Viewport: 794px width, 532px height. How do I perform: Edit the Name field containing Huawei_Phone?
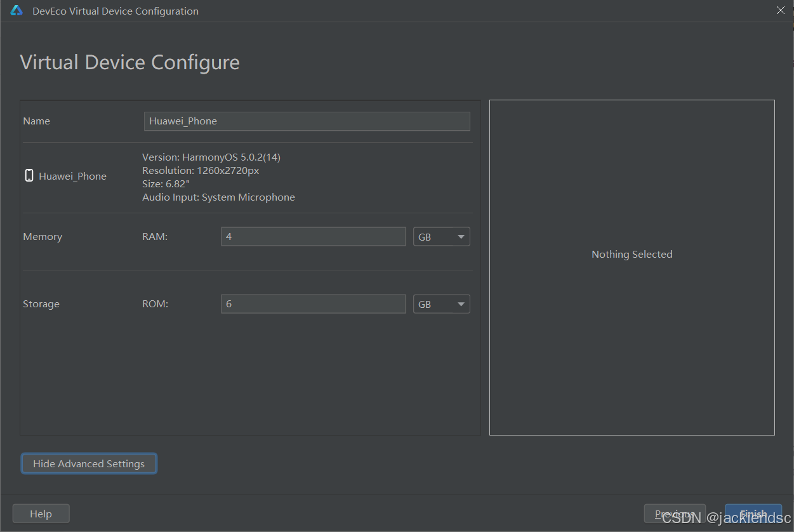307,121
